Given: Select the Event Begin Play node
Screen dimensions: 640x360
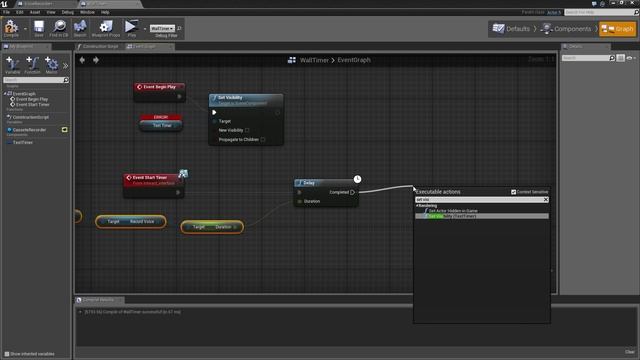Looking at the screenshot, I should click(x=160, y=92).
